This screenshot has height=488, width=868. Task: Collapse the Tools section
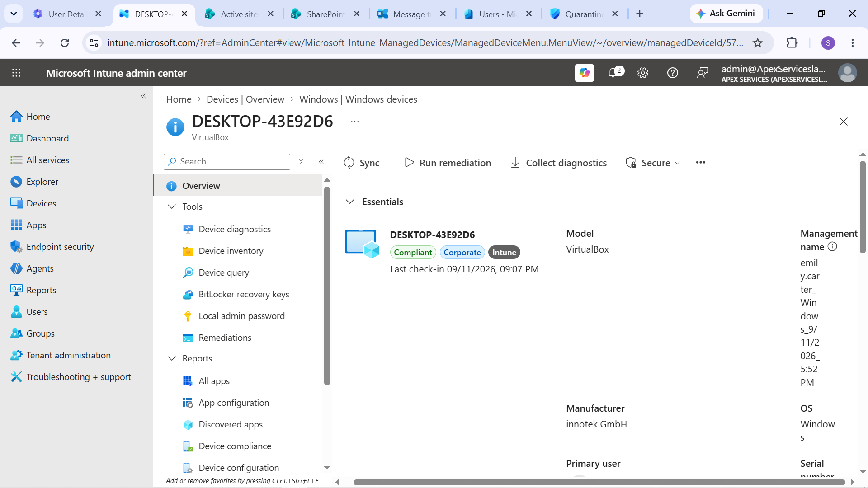coord(172,206)
